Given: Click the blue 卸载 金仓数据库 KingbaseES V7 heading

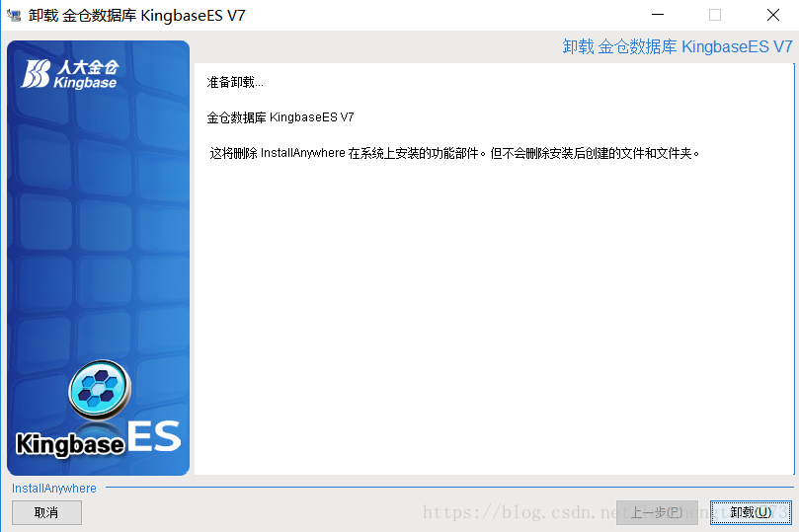Looking at the screenshot, I should point(678,46).
